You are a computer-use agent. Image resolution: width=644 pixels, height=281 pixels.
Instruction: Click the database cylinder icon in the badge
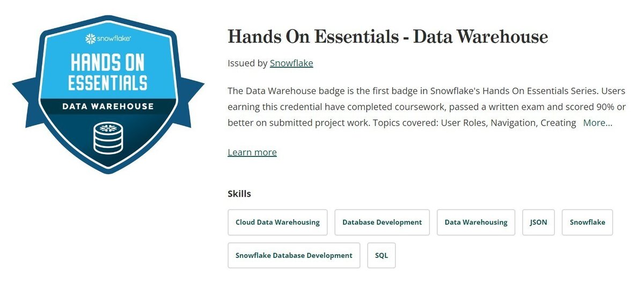[x=108, y=137]
